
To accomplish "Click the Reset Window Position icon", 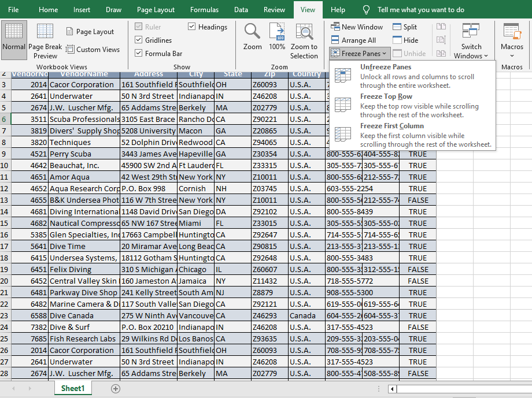I will click(441, 53).
